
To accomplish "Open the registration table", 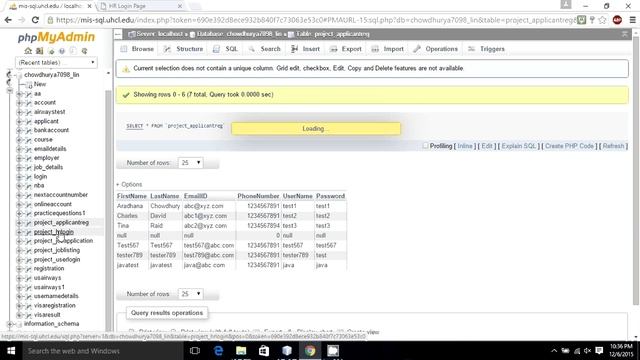I will click(49, 269).
